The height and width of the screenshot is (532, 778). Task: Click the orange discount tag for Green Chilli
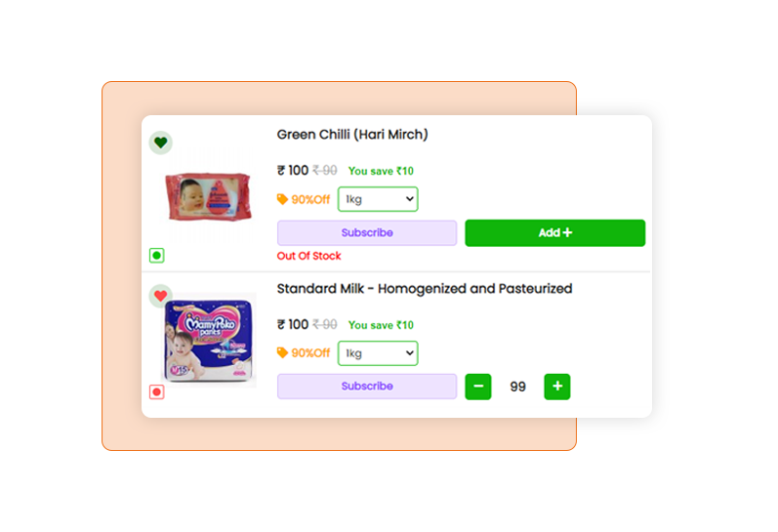pyautogui.click(x=282, y=199)
